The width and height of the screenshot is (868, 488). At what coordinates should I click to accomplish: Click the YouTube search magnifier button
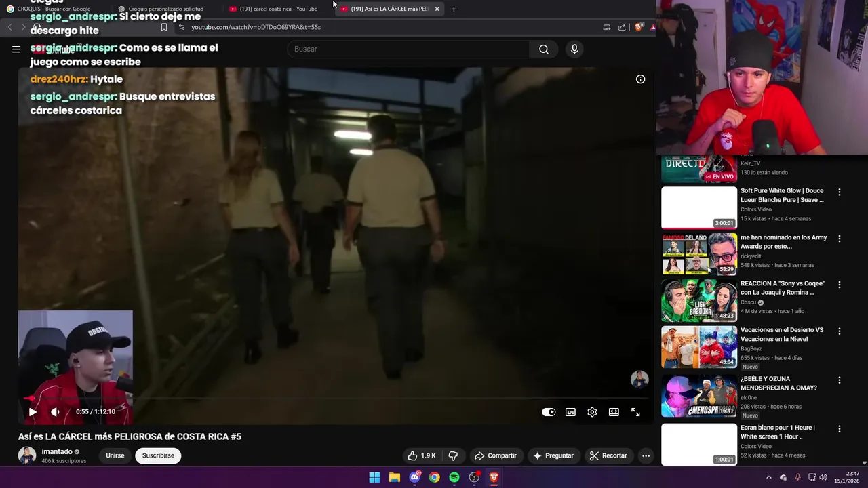click(544, 49)
